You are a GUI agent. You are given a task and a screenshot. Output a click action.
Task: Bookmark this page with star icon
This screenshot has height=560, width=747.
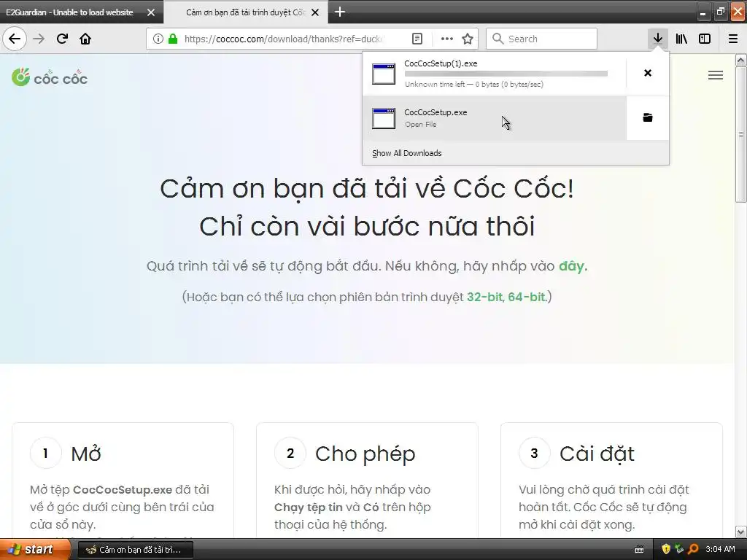coord(468,39)
